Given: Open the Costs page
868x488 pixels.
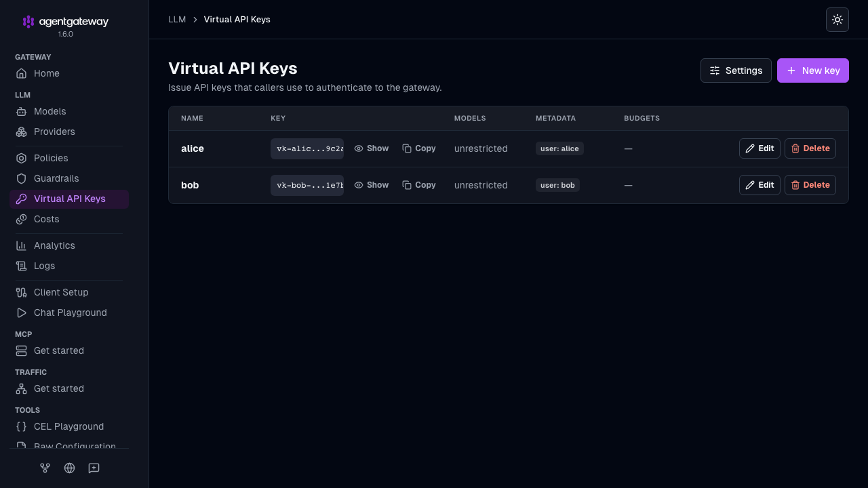Looking at the screenshot, I should [69, 219].
